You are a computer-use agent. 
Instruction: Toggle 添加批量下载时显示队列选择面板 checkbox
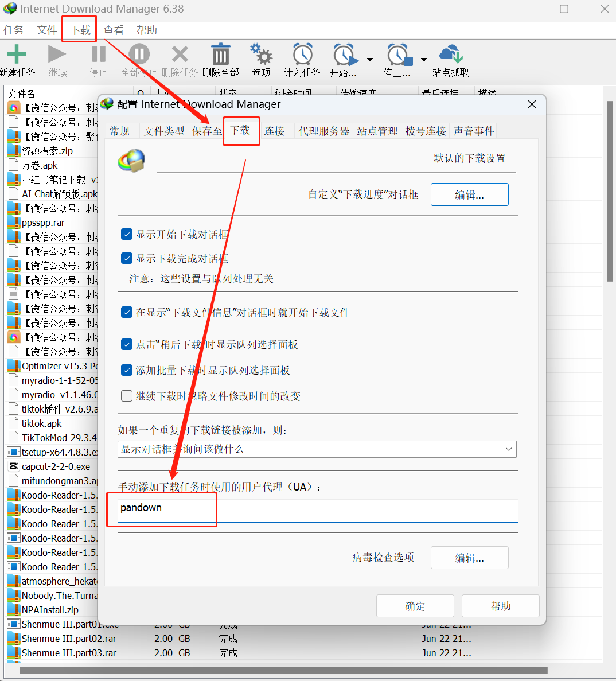click(x=126, y=370)
